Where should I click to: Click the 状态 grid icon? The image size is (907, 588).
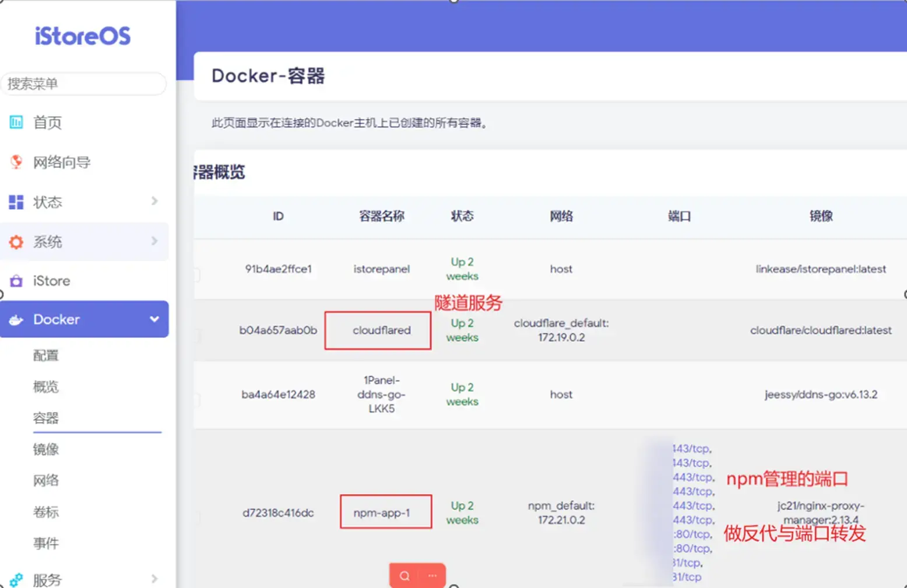tap(16, 202)
